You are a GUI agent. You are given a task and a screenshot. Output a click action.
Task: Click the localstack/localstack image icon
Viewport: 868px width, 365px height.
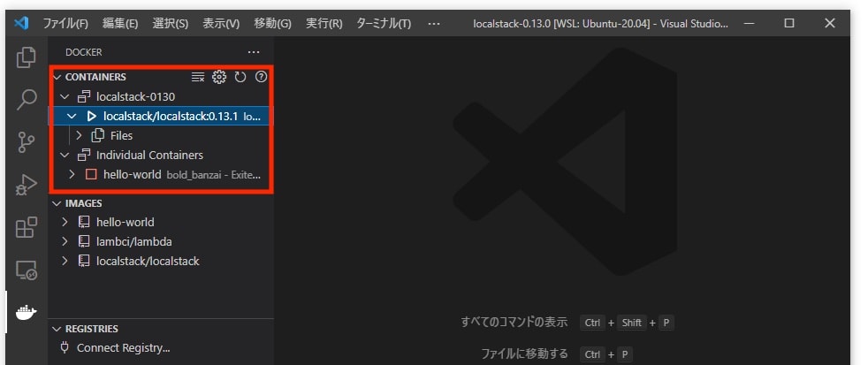84,261
